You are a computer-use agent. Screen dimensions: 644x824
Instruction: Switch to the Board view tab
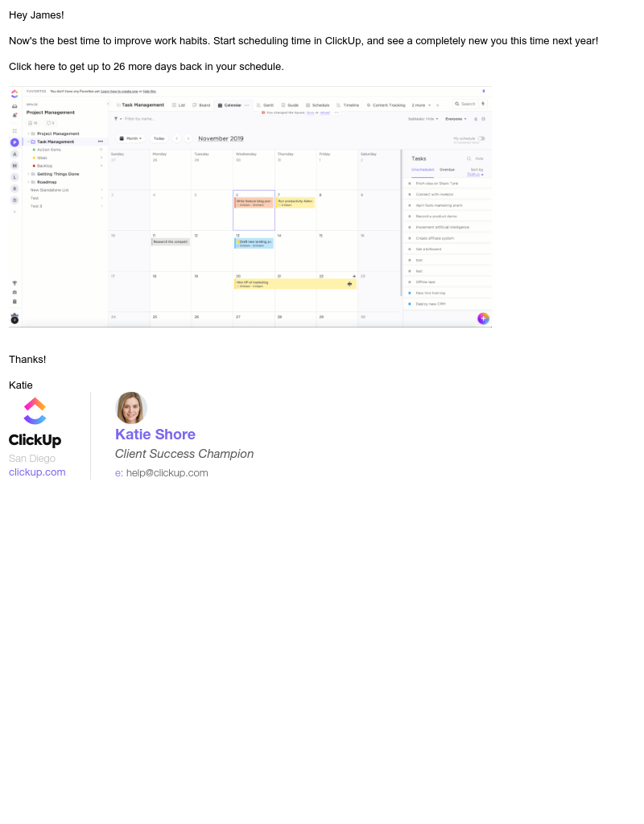201,105
